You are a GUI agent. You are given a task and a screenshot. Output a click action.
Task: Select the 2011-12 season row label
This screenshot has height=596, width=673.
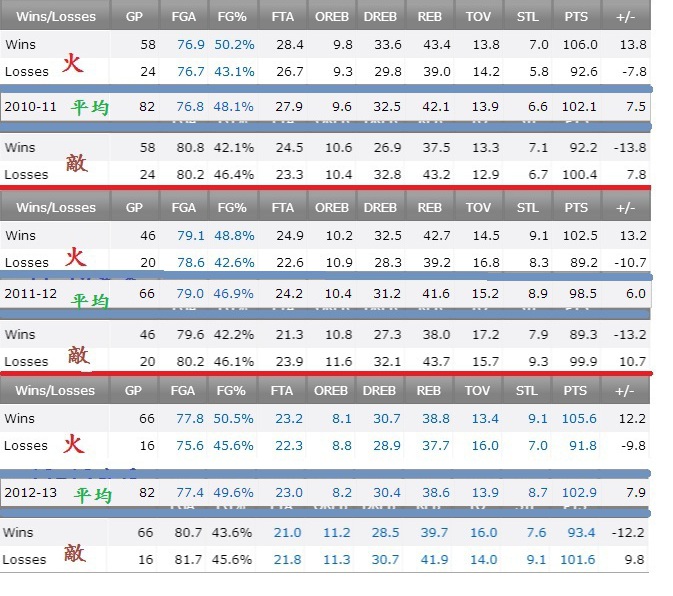pyautogui.click(x=29, y=295)
